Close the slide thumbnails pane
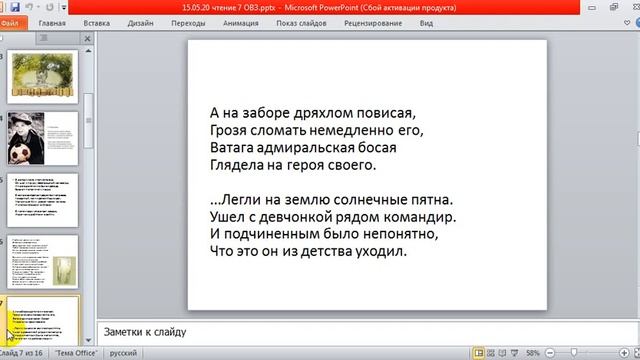 coord(87,39)
